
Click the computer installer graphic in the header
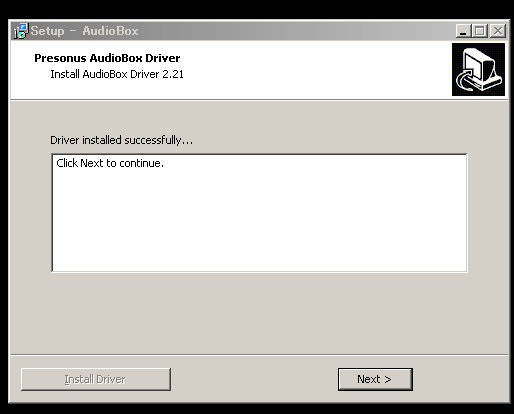[478, 69]
